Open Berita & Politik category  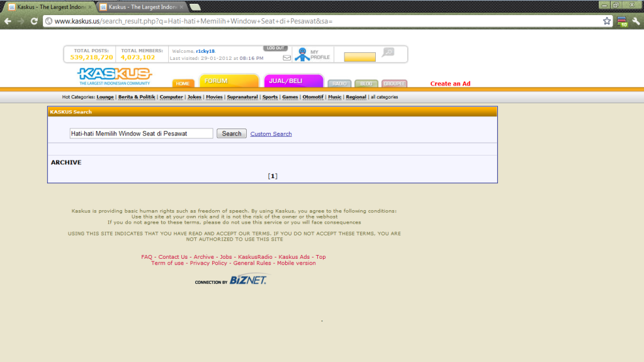137,97
